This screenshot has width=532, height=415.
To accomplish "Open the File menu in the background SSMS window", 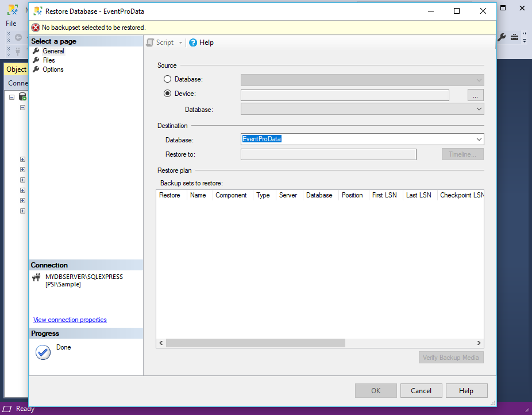I will 11,24.
